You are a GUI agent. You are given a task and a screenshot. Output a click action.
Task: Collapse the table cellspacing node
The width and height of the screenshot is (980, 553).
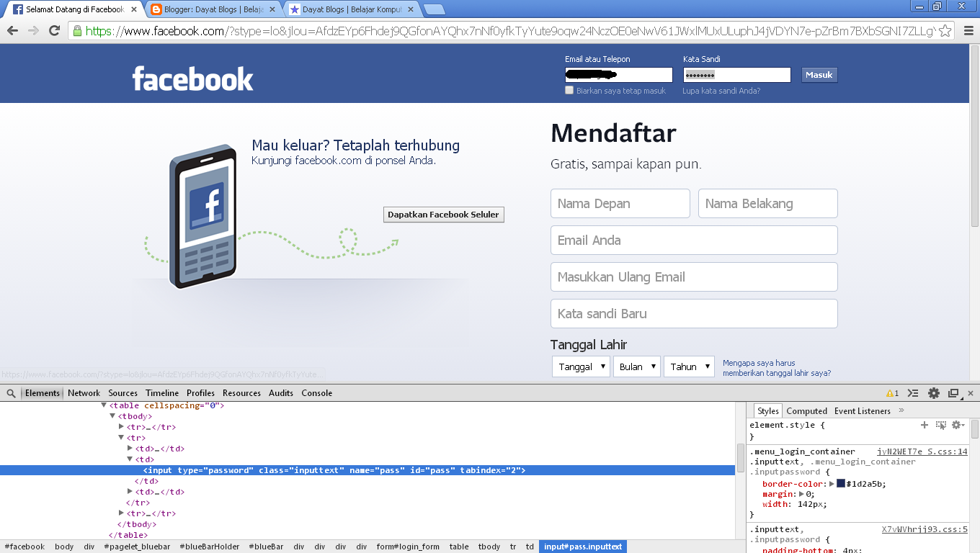click(x=104, y=405)
